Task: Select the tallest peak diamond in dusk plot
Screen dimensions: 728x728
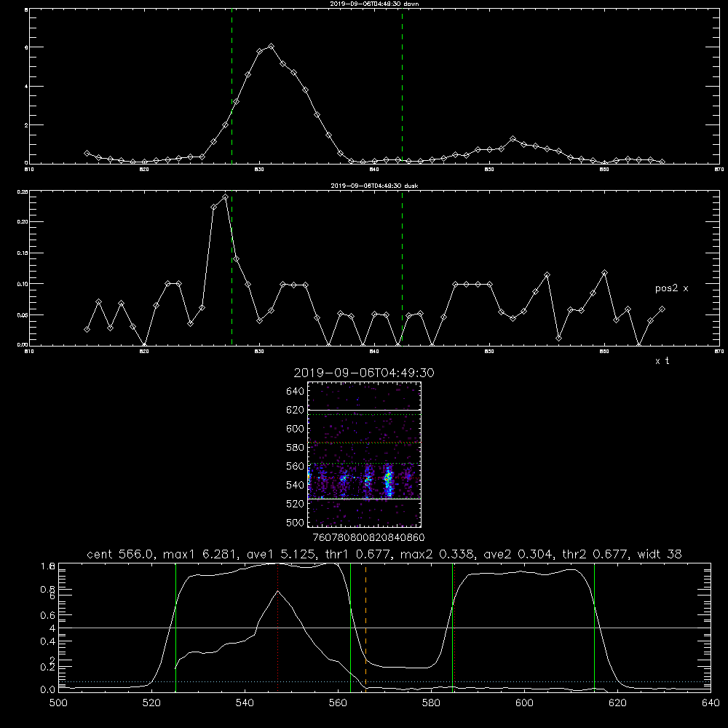Action: point(225,197)
